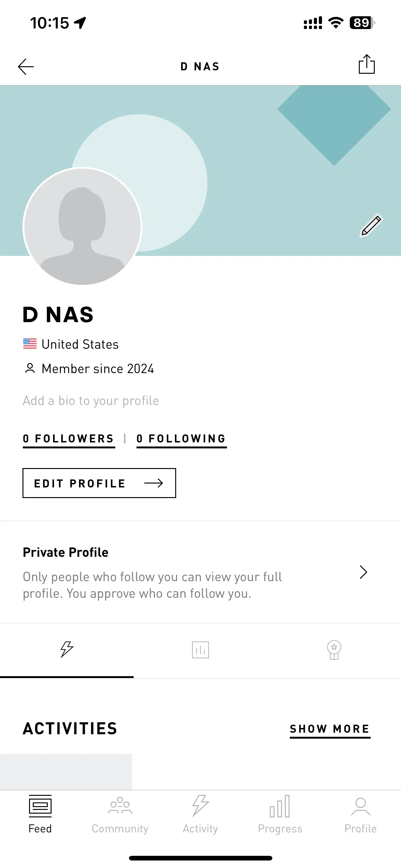401x868 pixels.
Task: Click the EDIT PROFILE button
Action: pos(99,483)
